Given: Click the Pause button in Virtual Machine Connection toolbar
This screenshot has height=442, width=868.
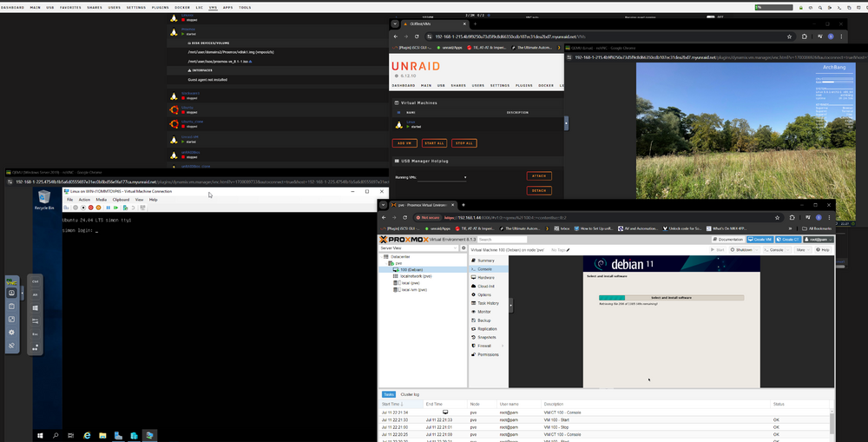Looking at the screenshot, I should pos(108,208).
